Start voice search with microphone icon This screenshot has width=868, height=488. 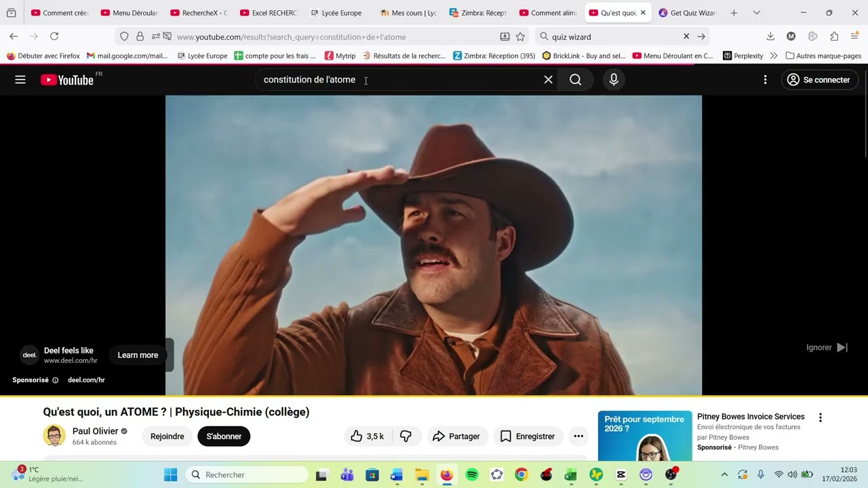(614, 80)
